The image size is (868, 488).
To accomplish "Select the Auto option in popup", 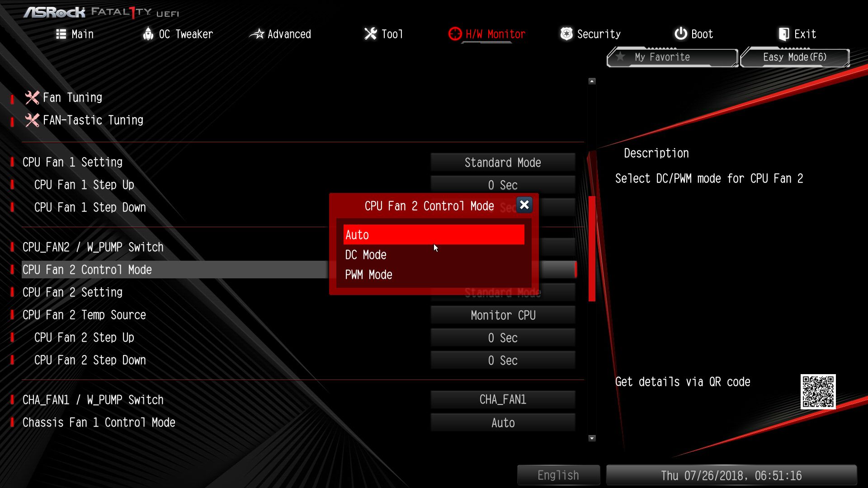I will [x=434, y=235].
